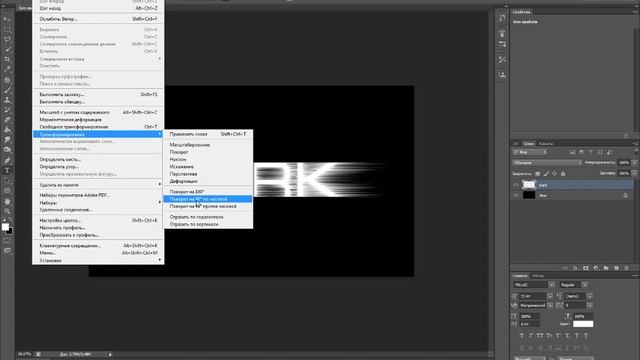Toggle lock all padlock icon

563,173
